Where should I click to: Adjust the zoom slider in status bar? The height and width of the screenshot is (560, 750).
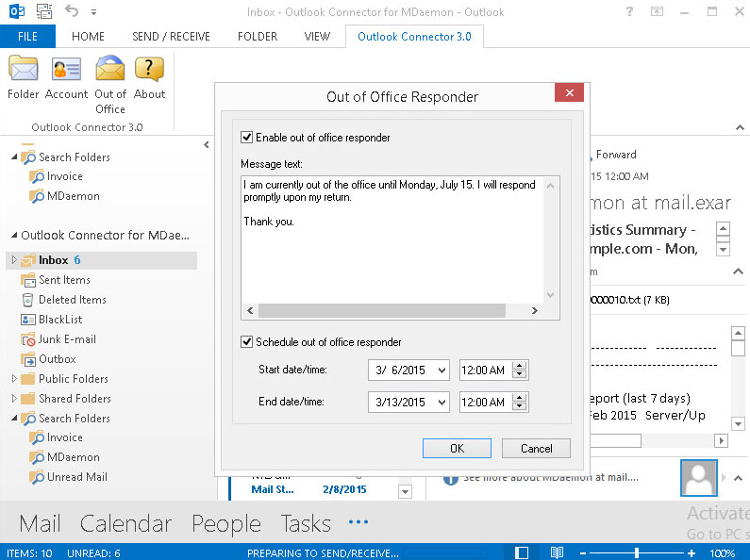coord(638,552)
